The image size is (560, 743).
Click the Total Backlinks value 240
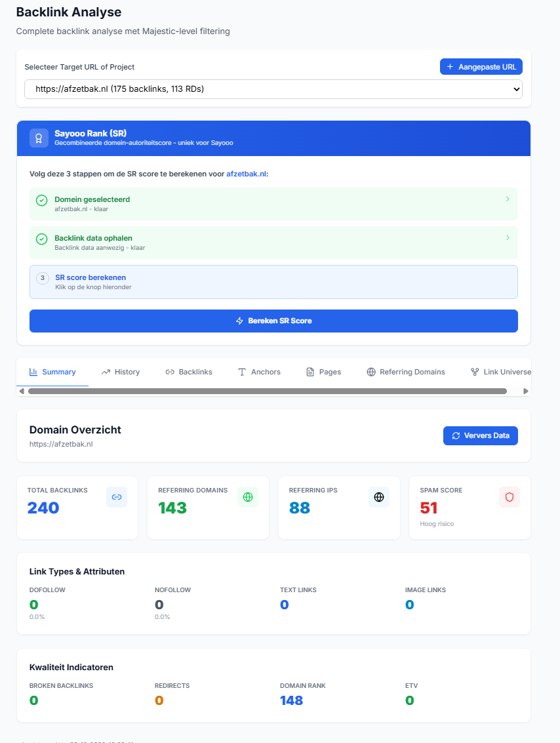[x=43, y=508]
